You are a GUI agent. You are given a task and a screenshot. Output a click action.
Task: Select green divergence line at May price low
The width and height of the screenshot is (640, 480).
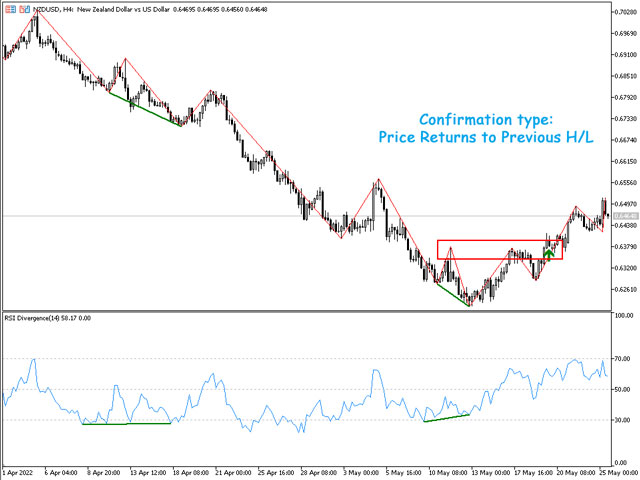(x=451, y=294)
